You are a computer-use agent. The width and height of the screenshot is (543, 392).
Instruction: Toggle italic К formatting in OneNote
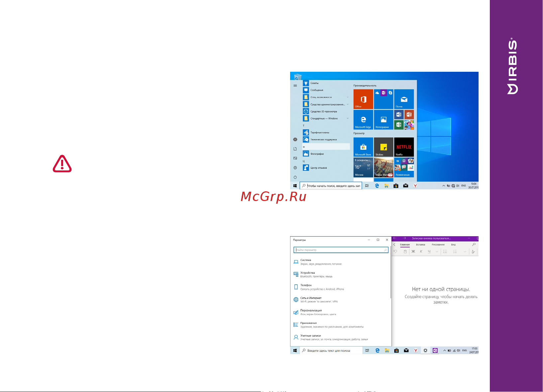pos(421,251)
